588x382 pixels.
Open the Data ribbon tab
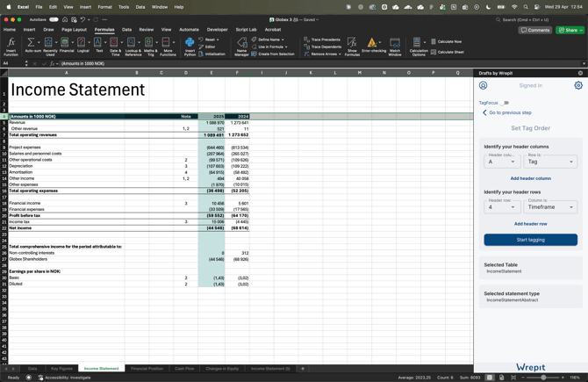click(126, 30)
